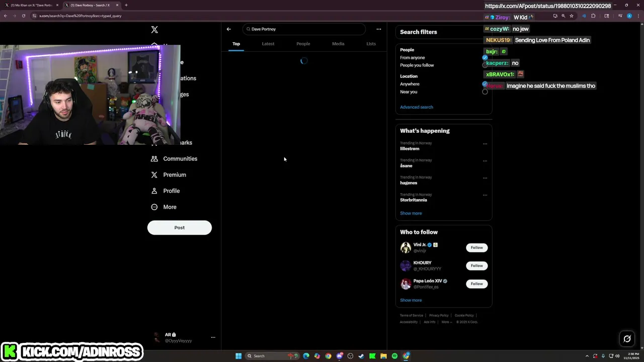Open the Windows Start menu
The height and width of the screenshot is (362, 644).
(x=238, y=356)
